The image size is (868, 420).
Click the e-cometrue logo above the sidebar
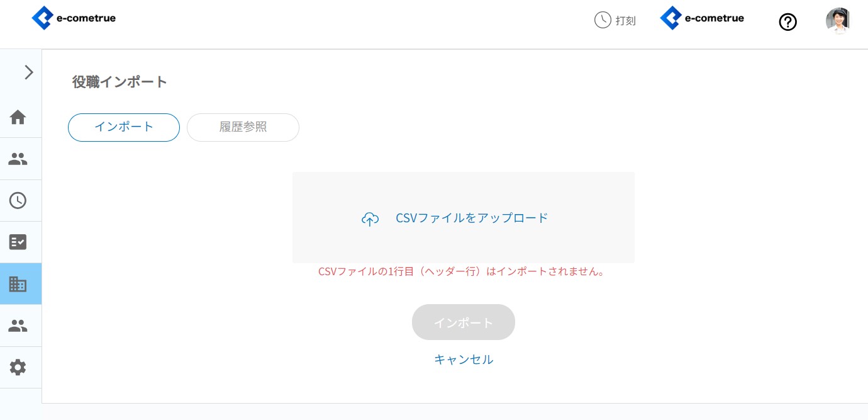pos(73,18)
